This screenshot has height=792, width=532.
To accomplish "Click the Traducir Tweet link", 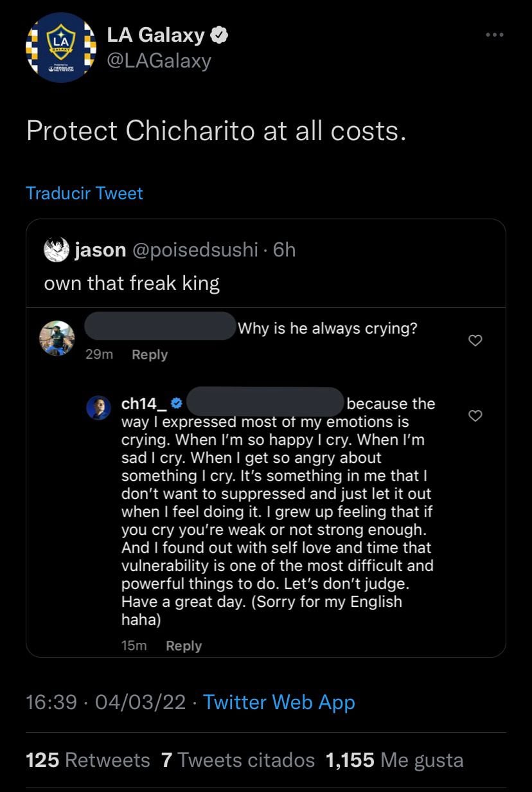I will point(84,193).
